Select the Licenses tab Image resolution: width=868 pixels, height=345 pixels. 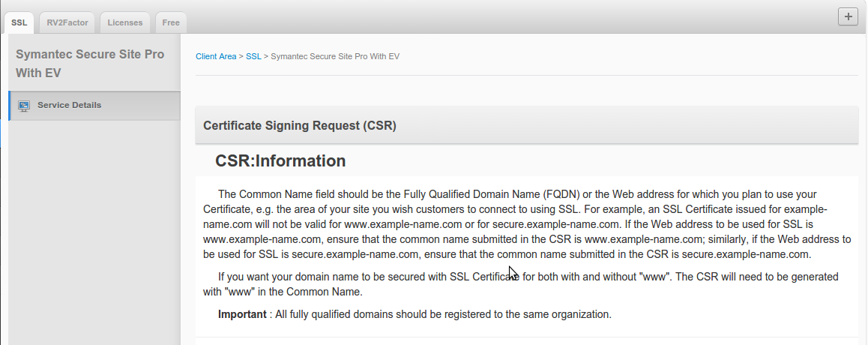(x=125, y=22)
